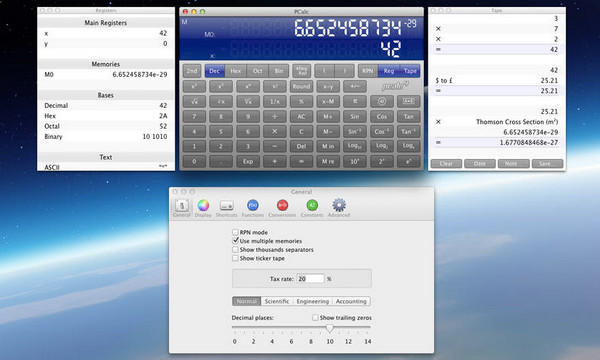Click the x~y register swap key
Image resolution: width=600 pixels, height=360 pixels.
pos(328,86)
